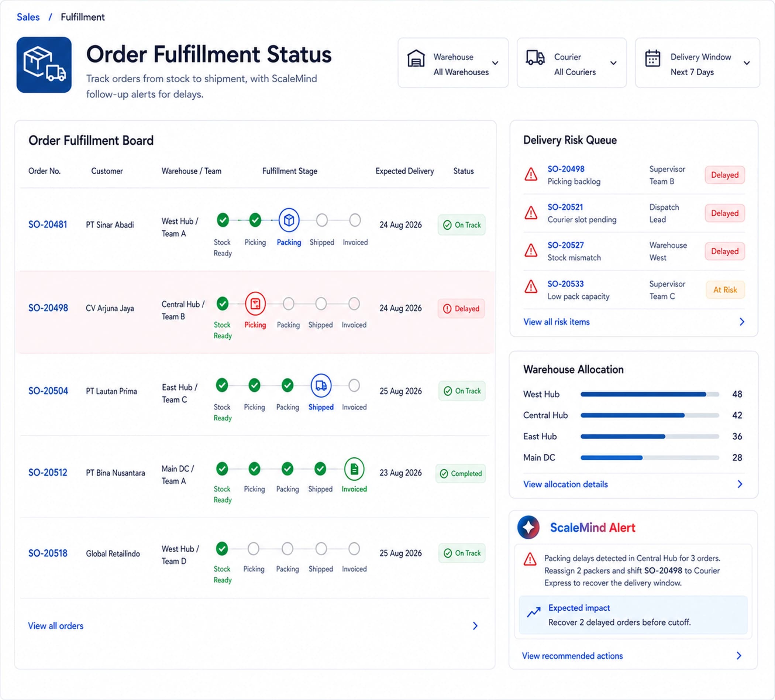This screenshot has width=775, height=700.
Task: Click the warning triangle beside SO-20521
Action: click(x=531, y=213)
